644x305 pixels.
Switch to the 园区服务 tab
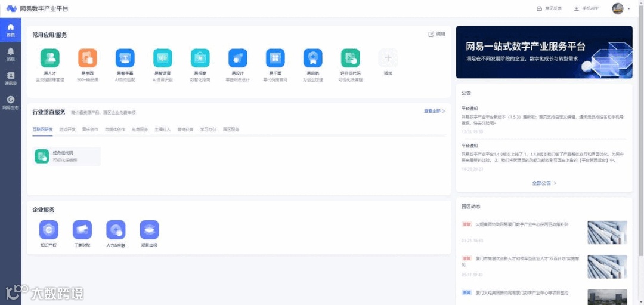231,129
